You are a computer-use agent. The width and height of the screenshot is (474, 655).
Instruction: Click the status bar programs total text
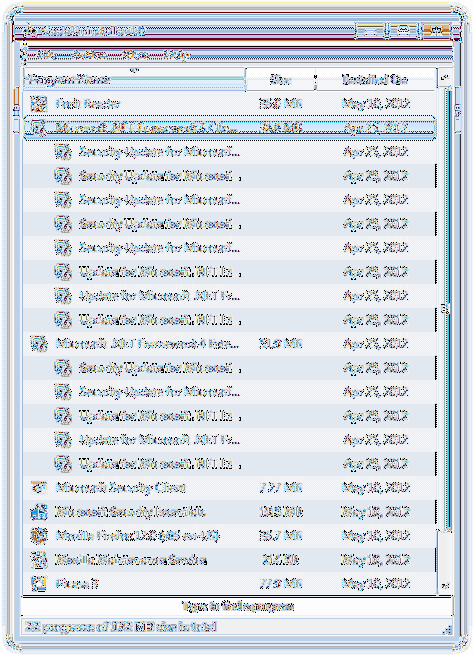click(121, 627)
